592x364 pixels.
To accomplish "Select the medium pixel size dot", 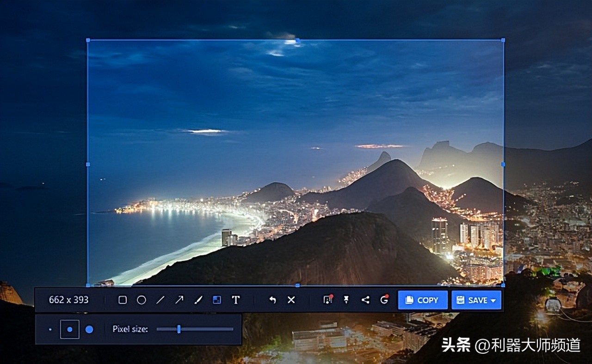I will (69, 329).
